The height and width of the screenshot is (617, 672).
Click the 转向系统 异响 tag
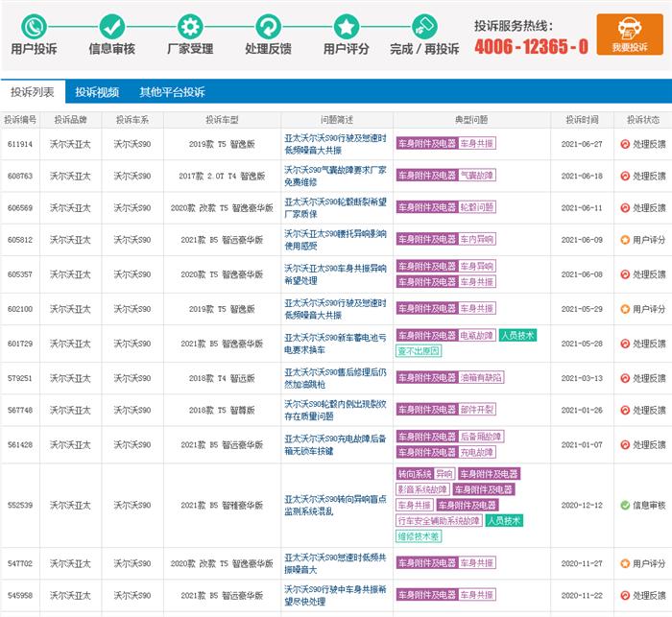[425, 474]
